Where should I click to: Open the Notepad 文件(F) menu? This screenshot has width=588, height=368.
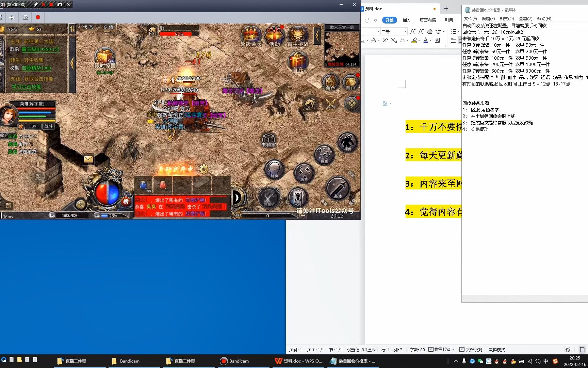point(470,18)
